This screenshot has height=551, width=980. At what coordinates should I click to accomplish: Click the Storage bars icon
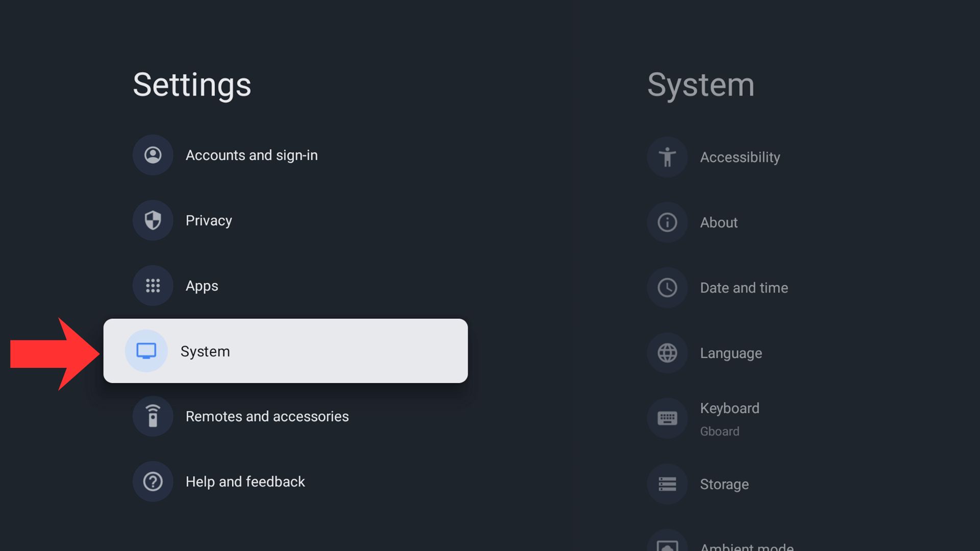coord(667,484)
